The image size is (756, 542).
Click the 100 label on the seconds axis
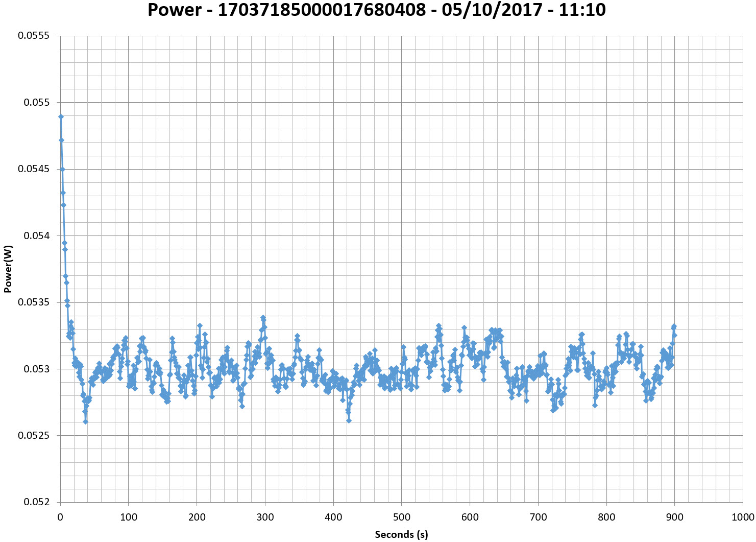(x=129, y=517)
